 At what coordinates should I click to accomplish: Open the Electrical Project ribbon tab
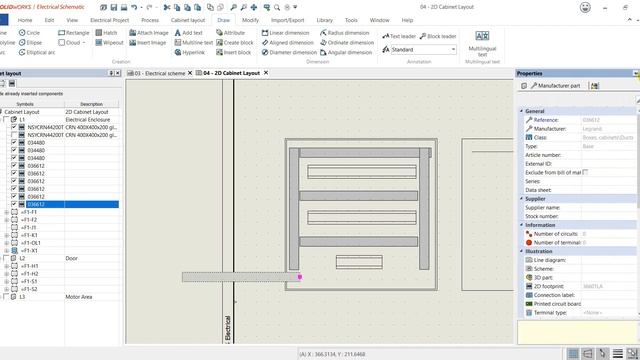tap(109, 20)
